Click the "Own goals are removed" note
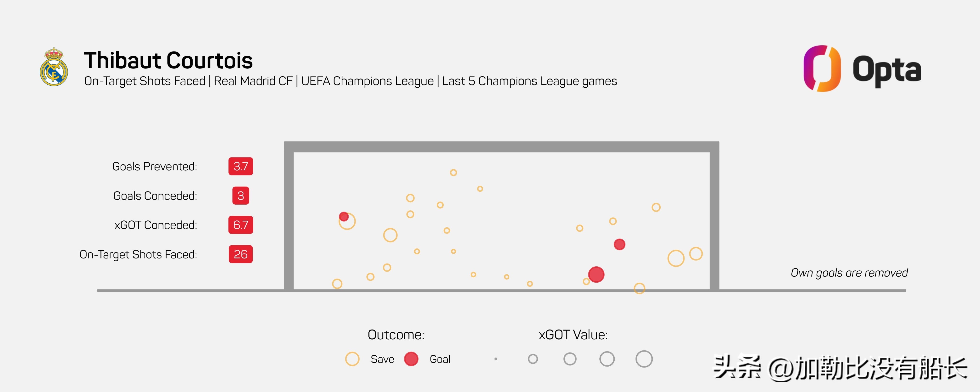Viewport: 980px width, 392px height. point(849,273)
